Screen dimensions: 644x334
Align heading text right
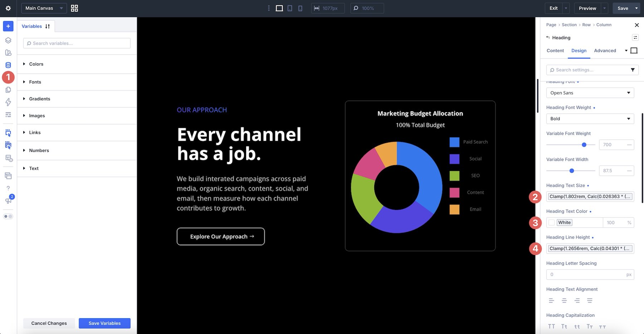[x=577, y=300]
